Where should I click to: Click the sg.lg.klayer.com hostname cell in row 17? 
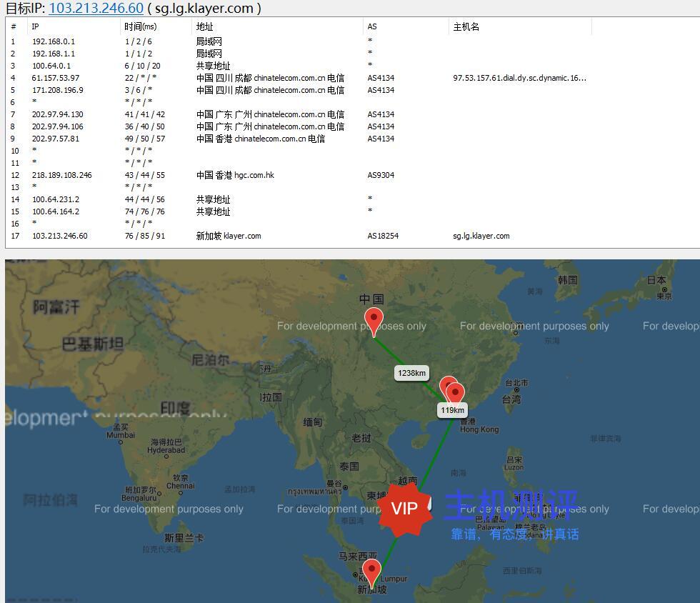coord(481,236)
